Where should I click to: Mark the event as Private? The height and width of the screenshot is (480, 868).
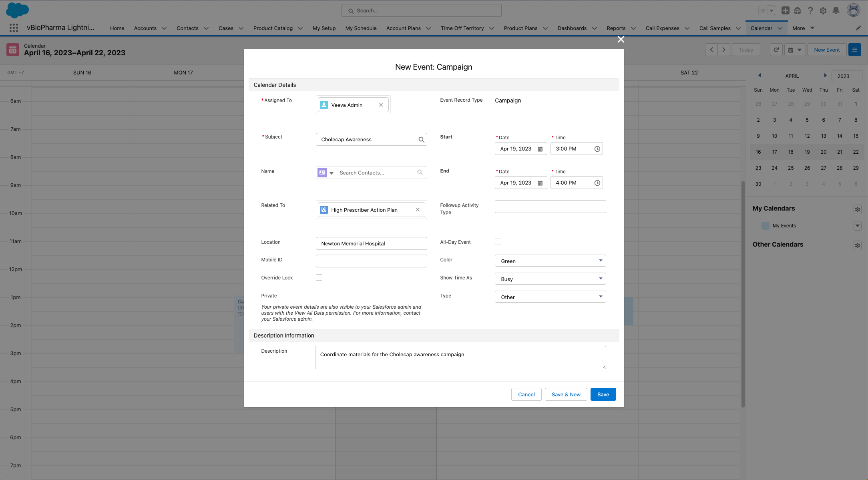click(319, 295)
